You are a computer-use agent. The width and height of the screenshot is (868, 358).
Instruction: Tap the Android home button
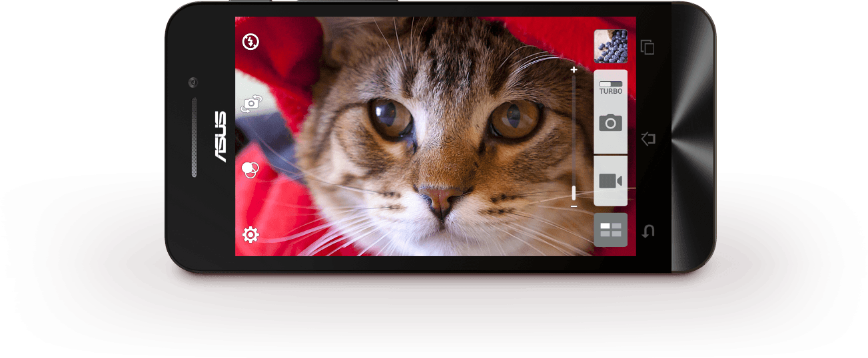648,139
